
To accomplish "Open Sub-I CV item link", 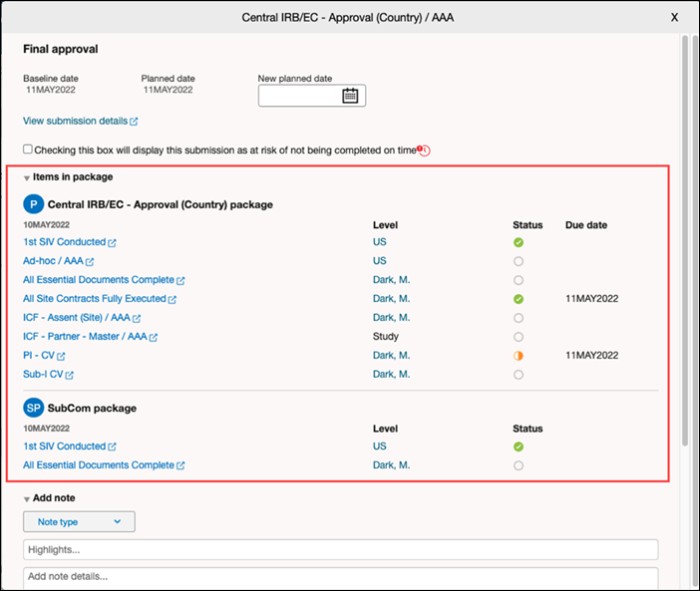I will click(x=43, y=374).
